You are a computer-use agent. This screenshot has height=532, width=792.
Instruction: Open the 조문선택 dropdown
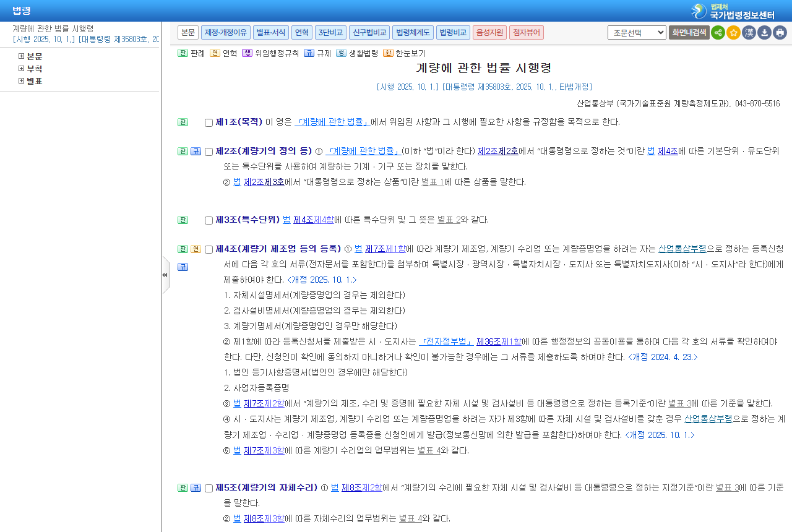click(637, 32)
